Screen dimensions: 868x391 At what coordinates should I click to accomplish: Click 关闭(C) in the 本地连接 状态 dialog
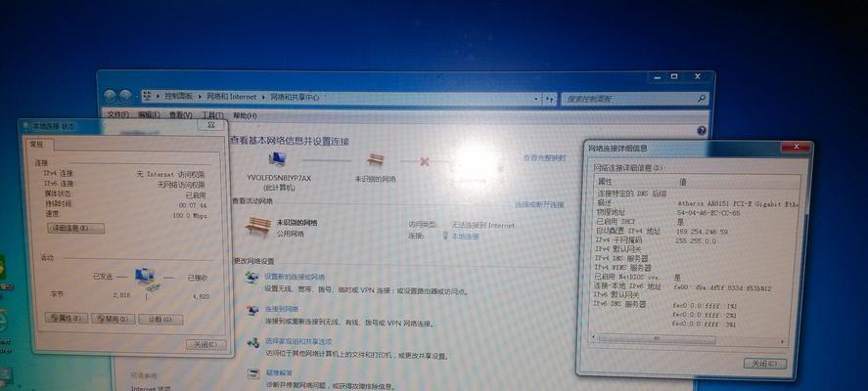[206, 344]
